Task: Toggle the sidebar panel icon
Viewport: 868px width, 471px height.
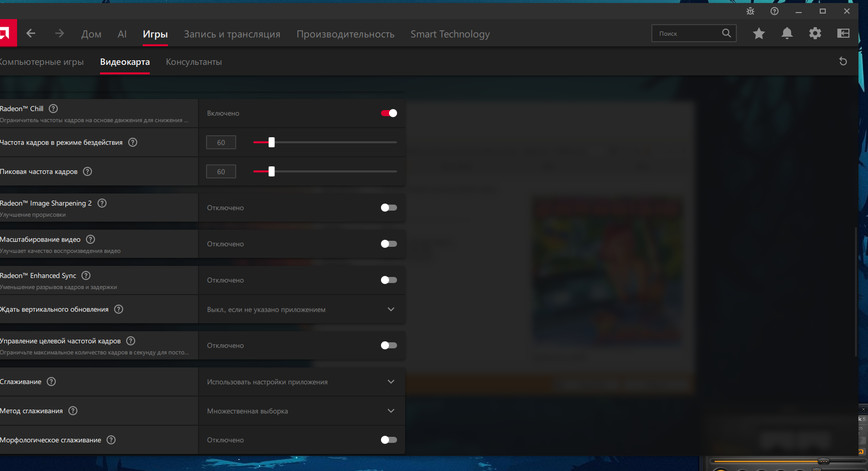Action: (843, 33)
